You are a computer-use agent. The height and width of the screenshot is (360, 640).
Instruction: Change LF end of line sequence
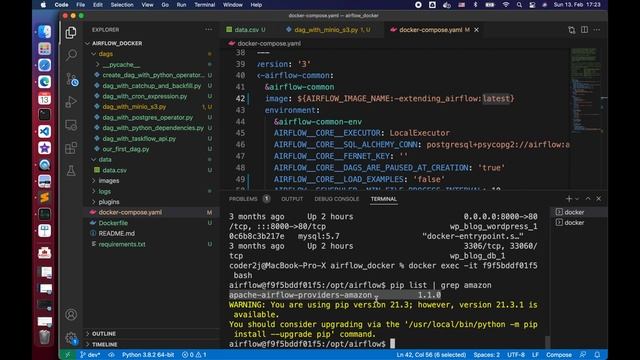click(x=535, y=355)
